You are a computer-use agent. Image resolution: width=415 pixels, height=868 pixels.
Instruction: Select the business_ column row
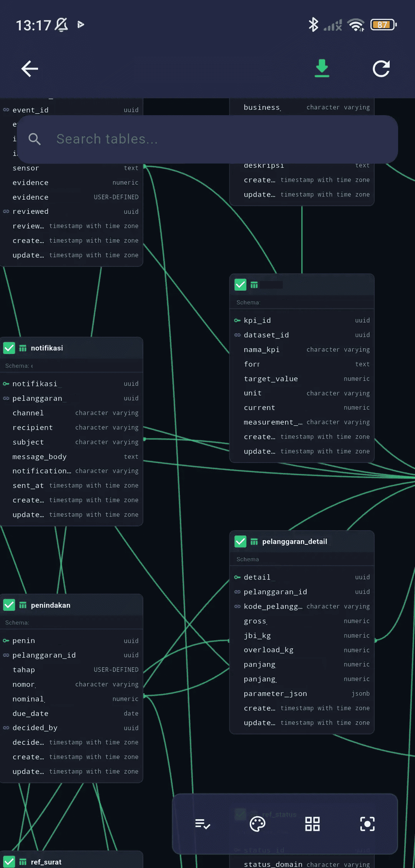[x=302, y=107]
